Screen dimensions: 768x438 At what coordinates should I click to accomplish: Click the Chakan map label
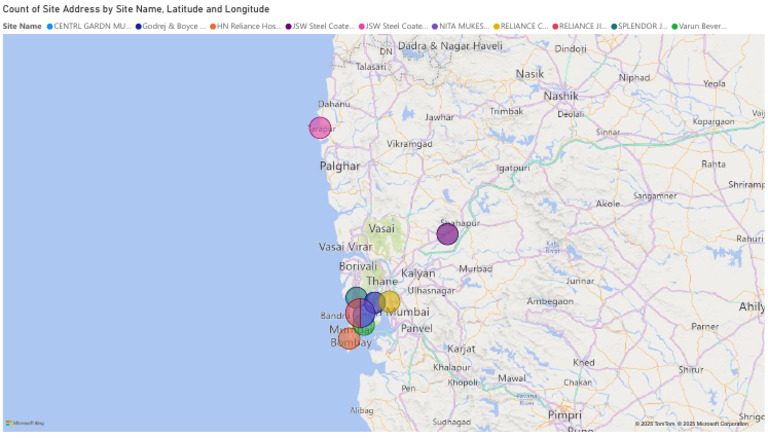(x=577, y=383)
